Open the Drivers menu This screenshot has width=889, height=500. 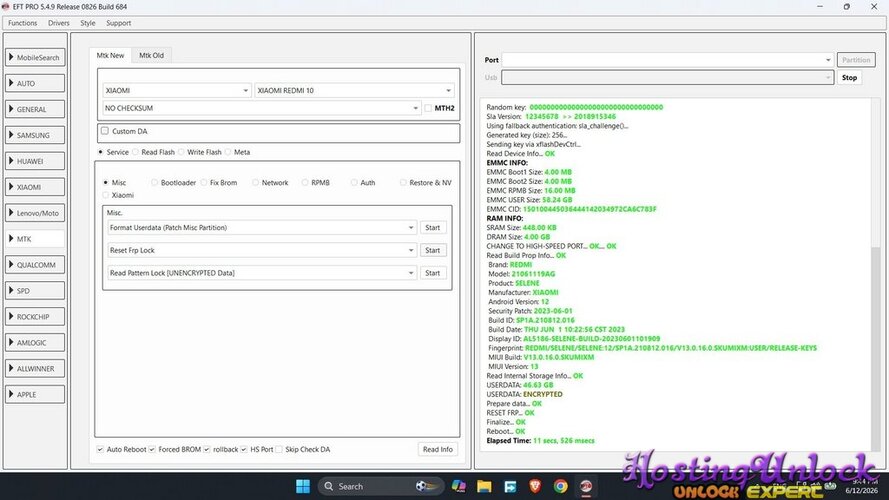pyautogui.click(x=58, y=23)
